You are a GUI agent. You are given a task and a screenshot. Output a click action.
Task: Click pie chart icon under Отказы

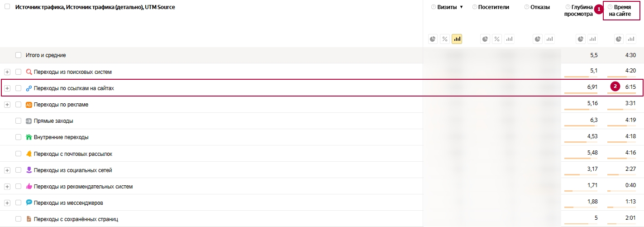pyautogui.click(x=538, y=39)
